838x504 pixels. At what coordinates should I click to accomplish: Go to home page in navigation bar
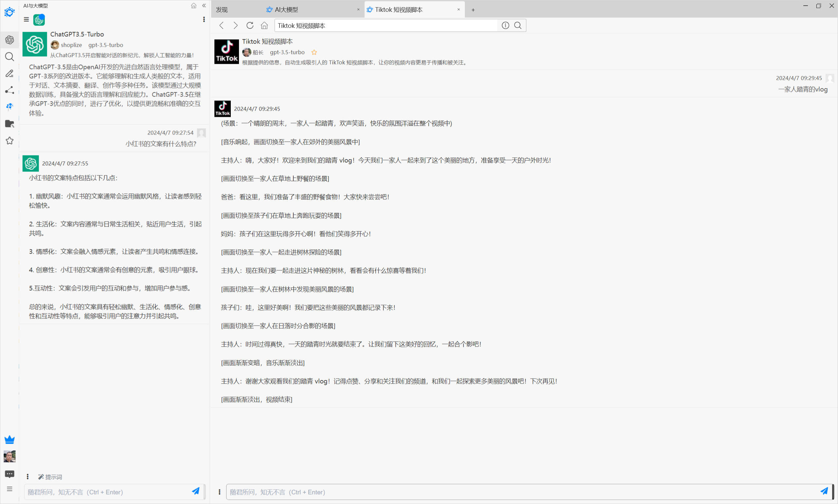pyautogui.click(x=264, y=26)
